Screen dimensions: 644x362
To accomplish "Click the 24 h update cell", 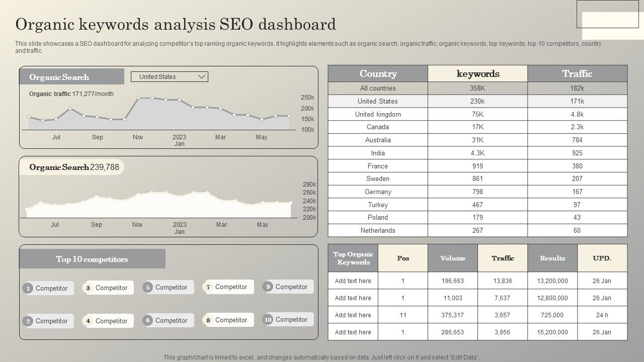I will (x=602, y=315).
